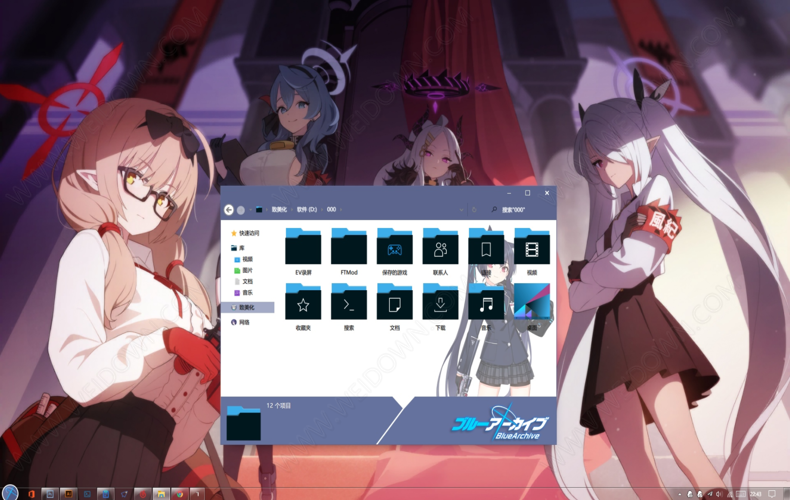Click the folder icon in the address bar
790x500 pixels.
pos(259,210)
